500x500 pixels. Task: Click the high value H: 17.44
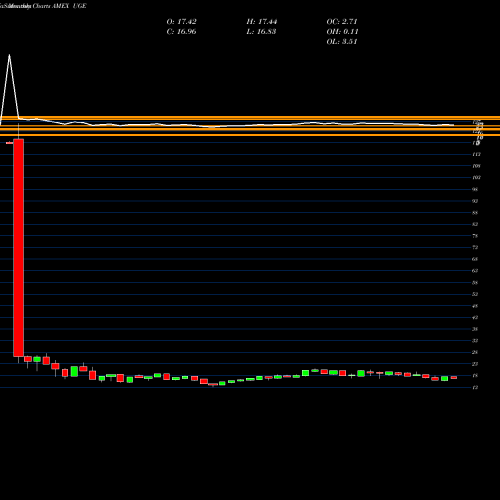262,22
